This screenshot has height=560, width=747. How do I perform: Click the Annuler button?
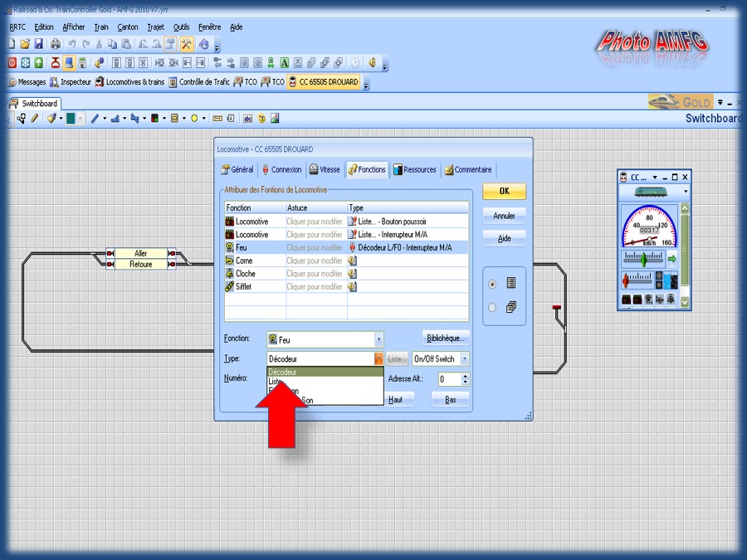tap(504, 216)
